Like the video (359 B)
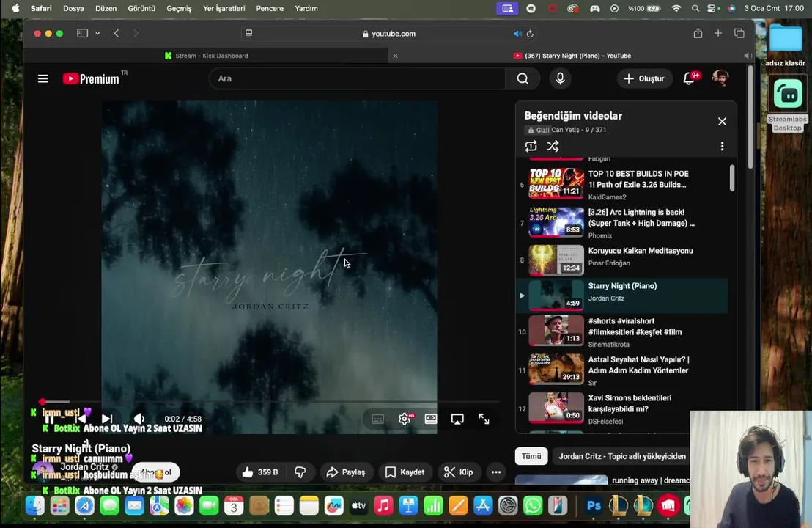Image resolution: width=812 pixels, height=528 pixels. click(x=260, y=472)
